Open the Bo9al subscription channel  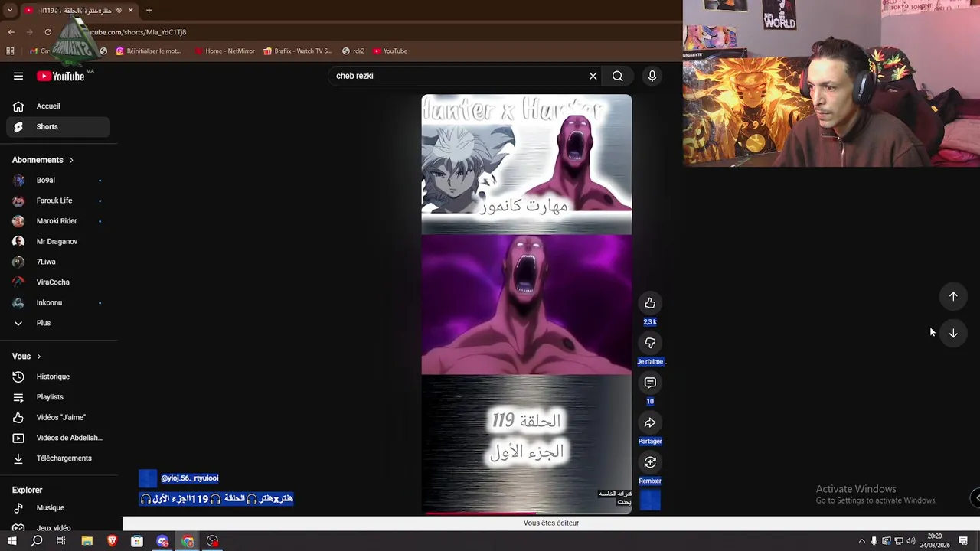58,180
